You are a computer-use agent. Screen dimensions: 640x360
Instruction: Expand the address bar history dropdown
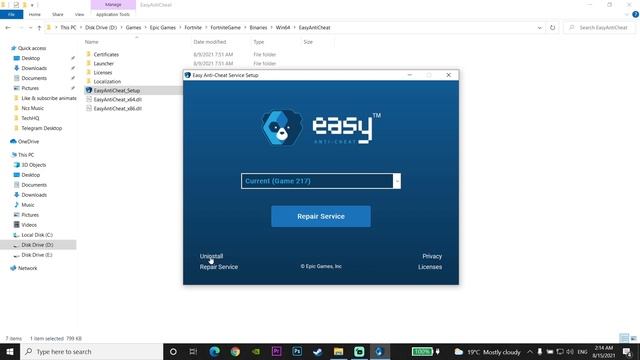[540, 28]
